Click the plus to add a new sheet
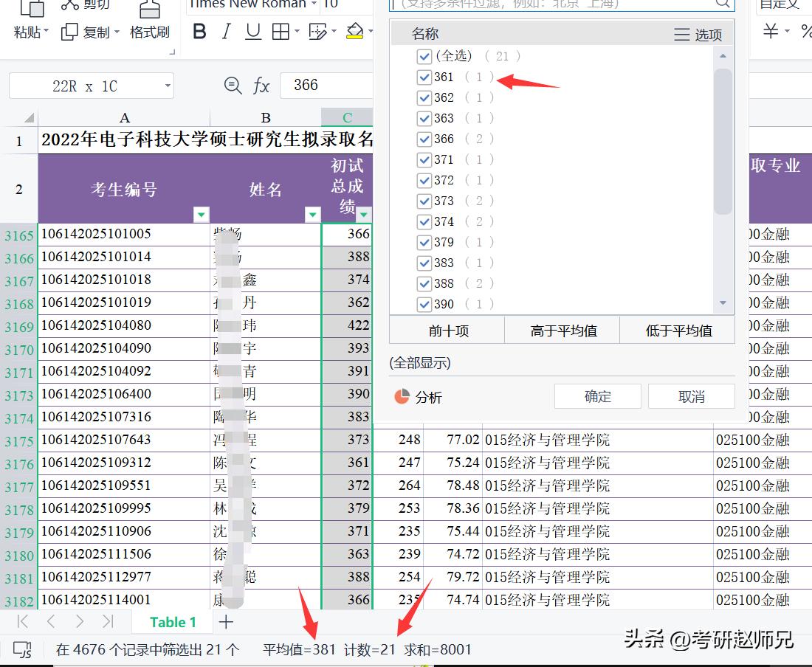This screenshot has width=812, height=667. [x=226, y=622]
